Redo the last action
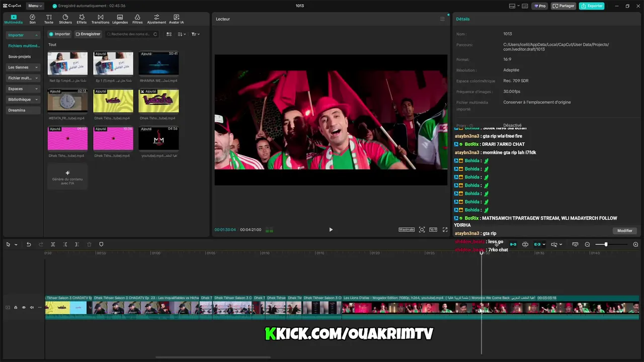Screen dimensions: 644x362 tap(41, 244)
